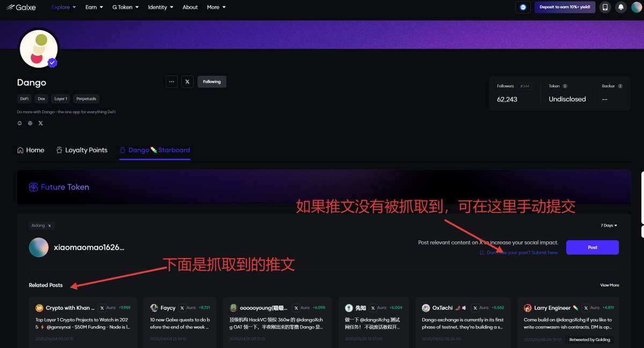Click the X icon on Larry Engineer's post
Image resolution: width=644 pixels, height=348 pixels.
pyautogui.click(x=585, y=308)
